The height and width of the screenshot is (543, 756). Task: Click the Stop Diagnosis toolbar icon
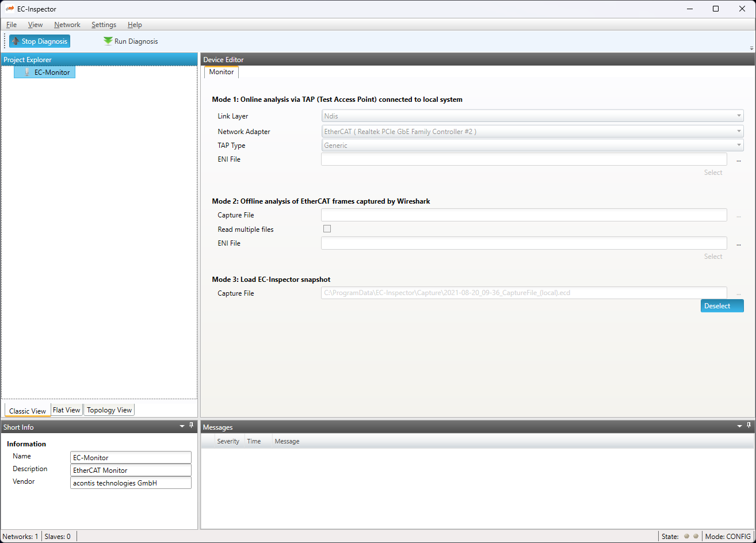click(16, 41)
